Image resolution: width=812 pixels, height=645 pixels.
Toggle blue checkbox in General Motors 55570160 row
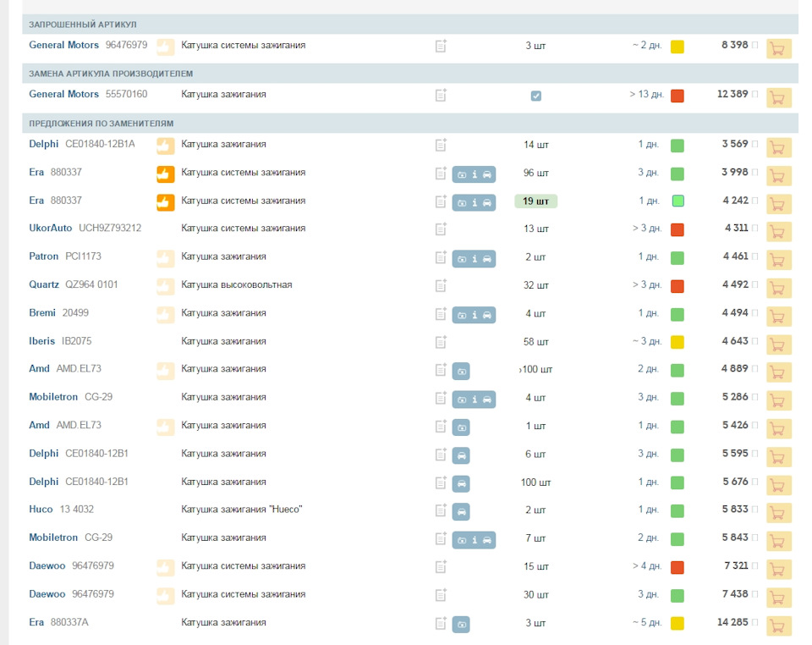coord(536,96)
